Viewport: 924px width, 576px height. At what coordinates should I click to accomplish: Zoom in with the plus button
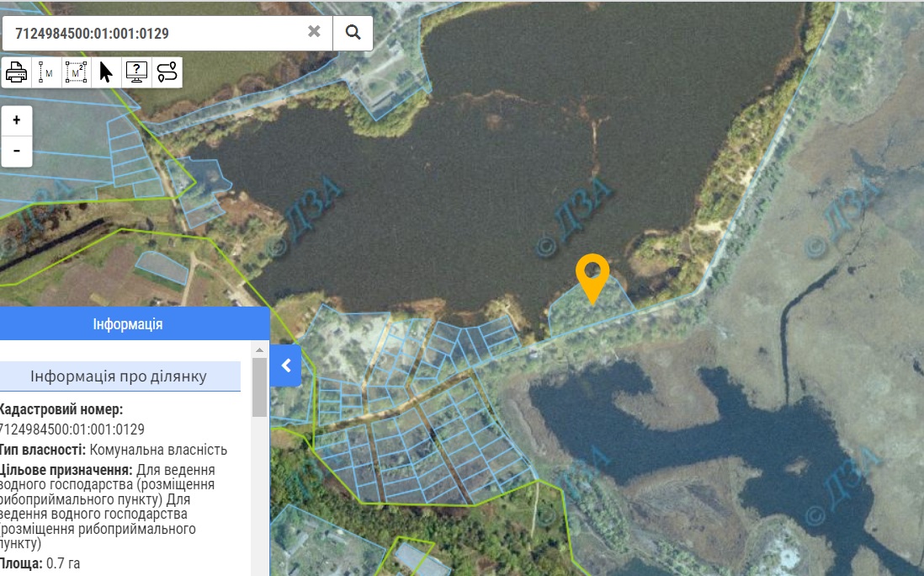coord(17,120)
